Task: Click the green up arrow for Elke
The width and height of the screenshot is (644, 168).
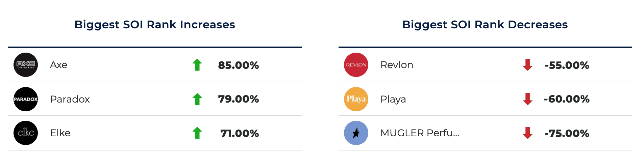Action: coord(197,133)
